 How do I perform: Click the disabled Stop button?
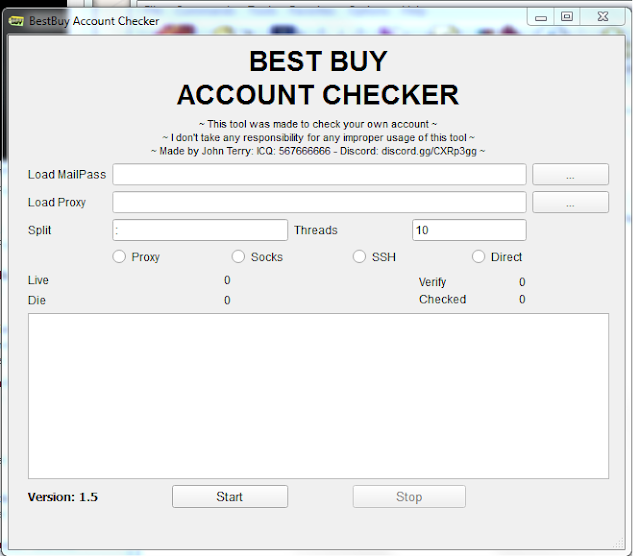[x=409, y=496]
